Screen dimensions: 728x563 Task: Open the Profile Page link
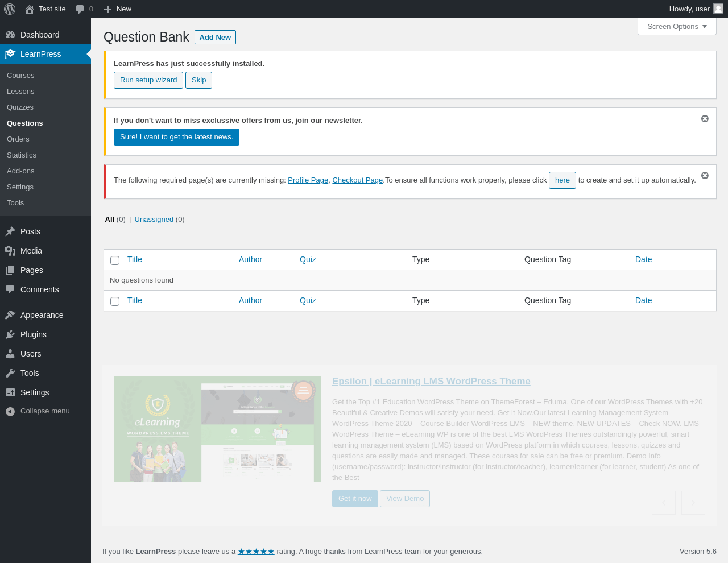(308, 180)
